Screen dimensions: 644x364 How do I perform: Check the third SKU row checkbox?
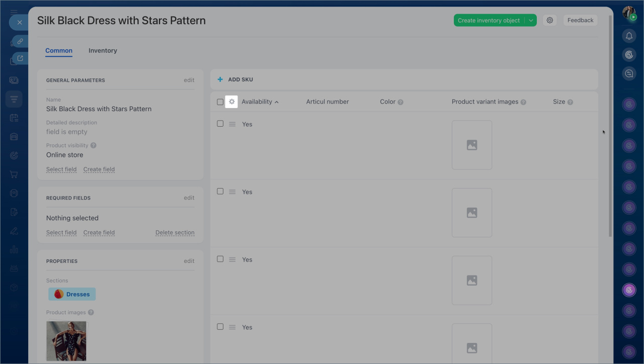tap(220, 259)
